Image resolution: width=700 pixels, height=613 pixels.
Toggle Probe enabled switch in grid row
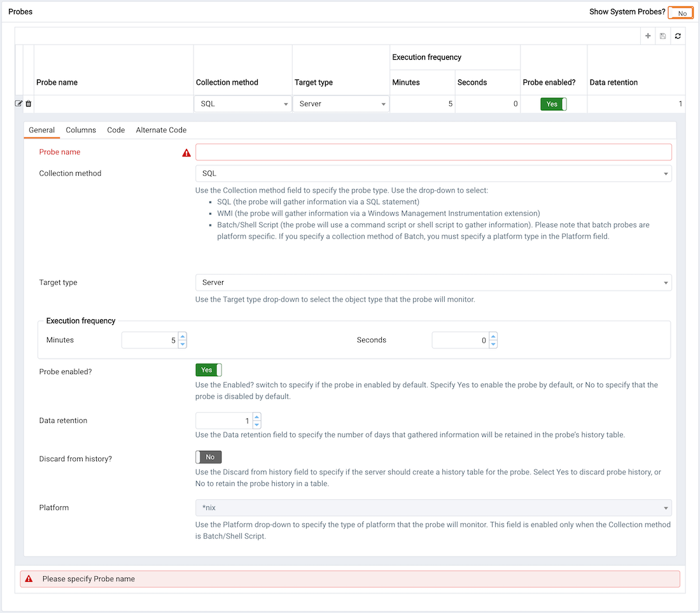(x=554, y=104)
